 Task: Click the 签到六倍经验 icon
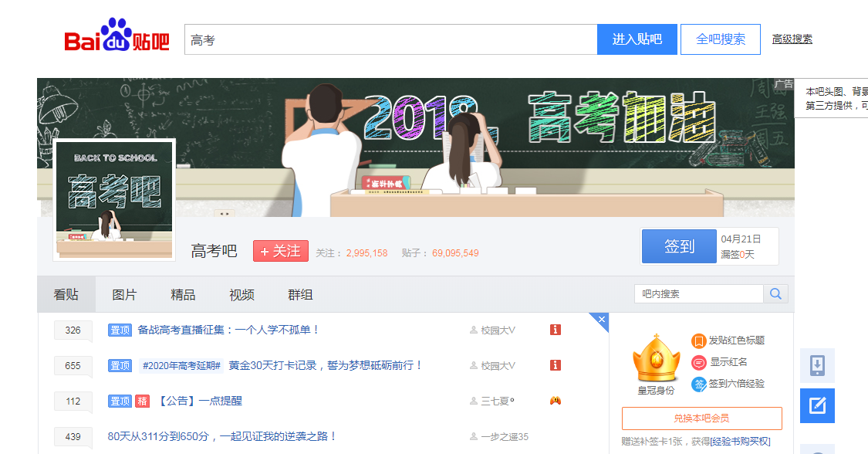pos(698,385)
